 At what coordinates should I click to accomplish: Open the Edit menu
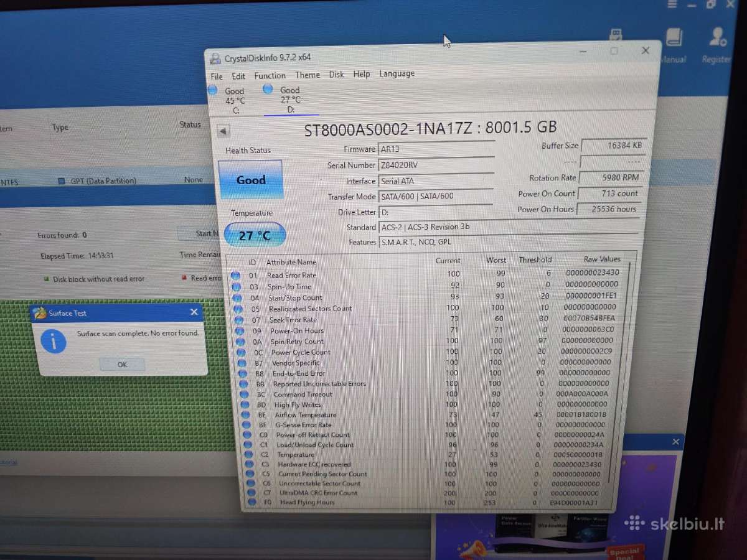pos(238,76)
